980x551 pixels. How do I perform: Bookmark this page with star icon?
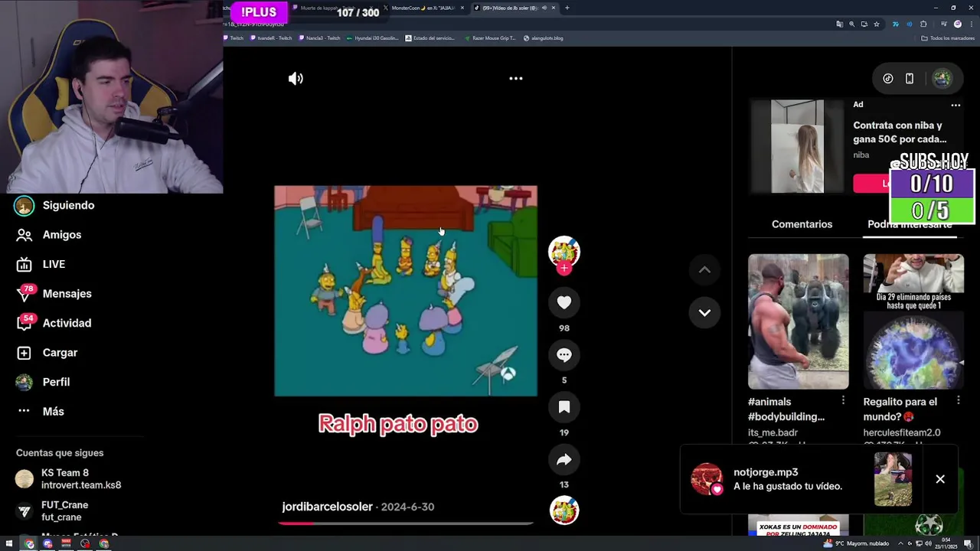point(877,24)
